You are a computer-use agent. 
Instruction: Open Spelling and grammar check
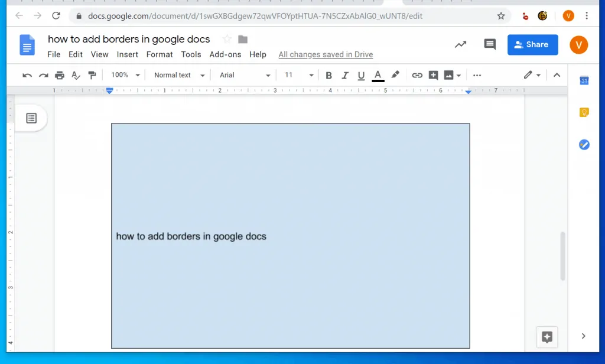76,75
